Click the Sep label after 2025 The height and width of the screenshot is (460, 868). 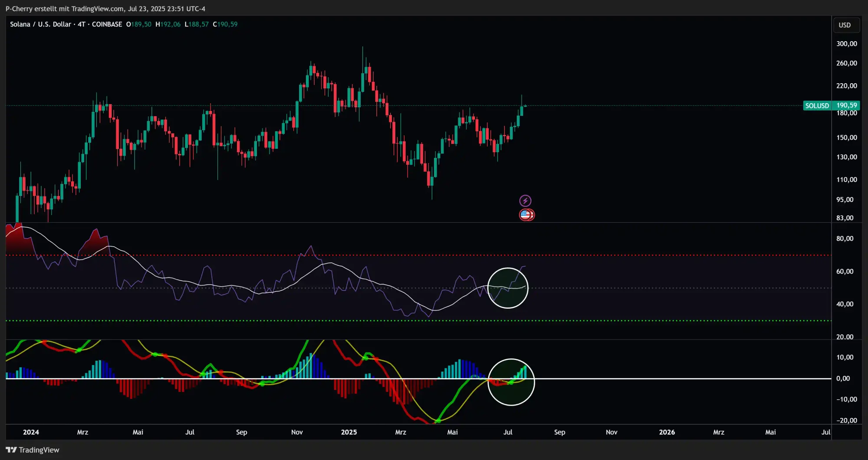560,432
